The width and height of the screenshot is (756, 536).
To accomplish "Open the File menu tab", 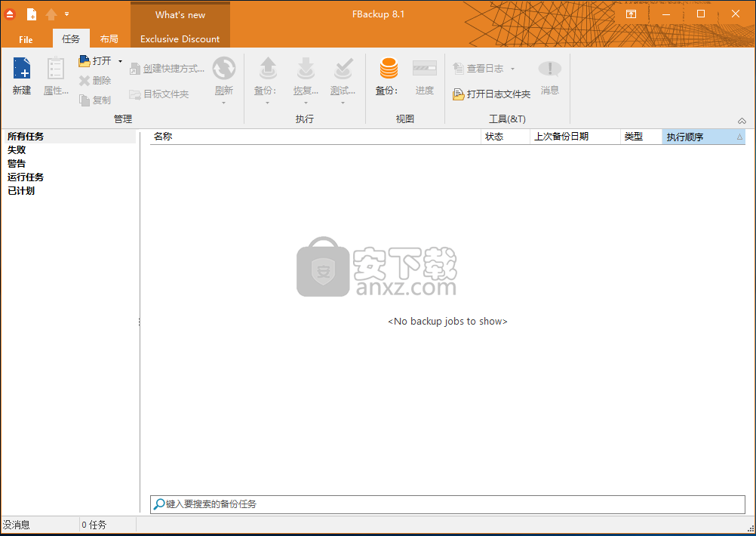I will pyautogui.click(x=26, y=39).
